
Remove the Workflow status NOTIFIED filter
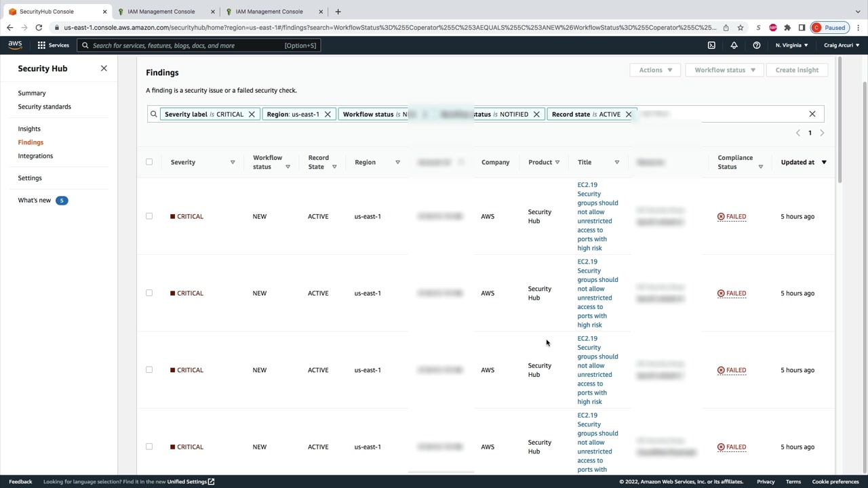pos(536,115)
